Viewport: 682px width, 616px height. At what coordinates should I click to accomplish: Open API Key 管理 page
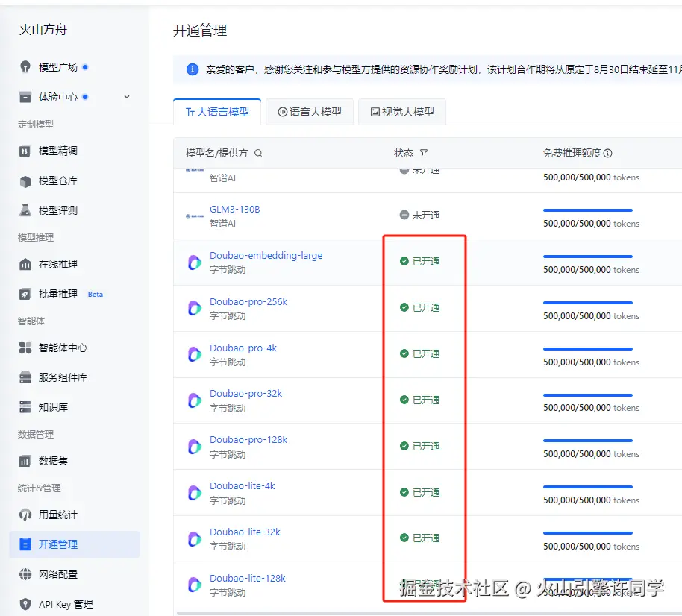point(66,604)
